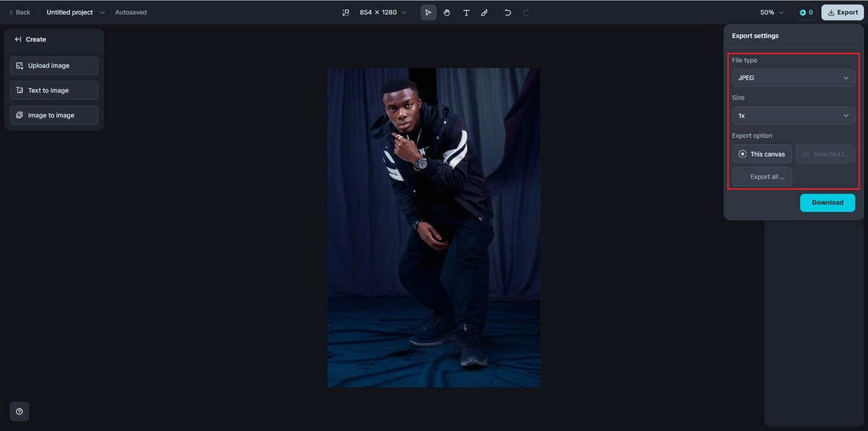Select the This canvas export option
Image resolution: width=868 pixels, height=431 pixels.
(x=762, y=154)
